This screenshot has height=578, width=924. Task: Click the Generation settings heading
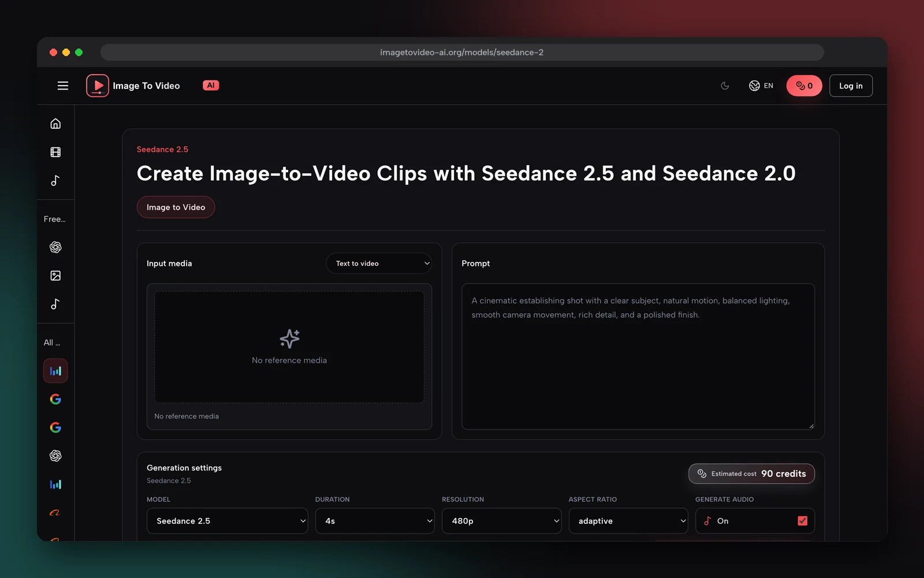pos(184,468)
